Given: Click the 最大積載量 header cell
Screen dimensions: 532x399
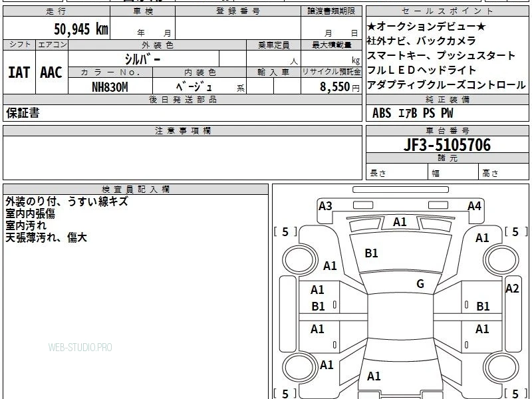Looking at the screenshot, I should pyautogui.click(x=331, y=45).
